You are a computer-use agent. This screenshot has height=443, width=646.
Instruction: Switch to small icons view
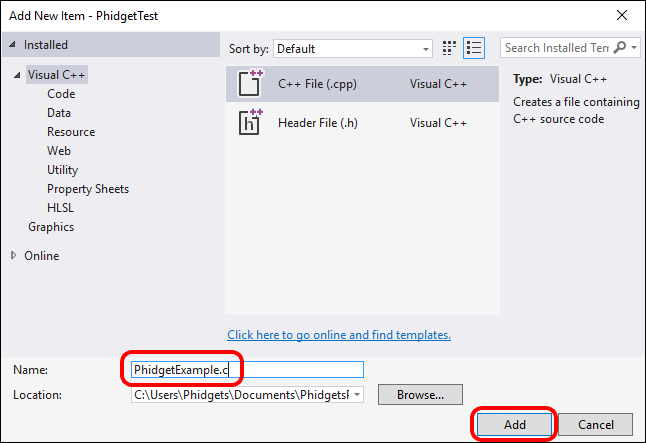tap(450, 48)
